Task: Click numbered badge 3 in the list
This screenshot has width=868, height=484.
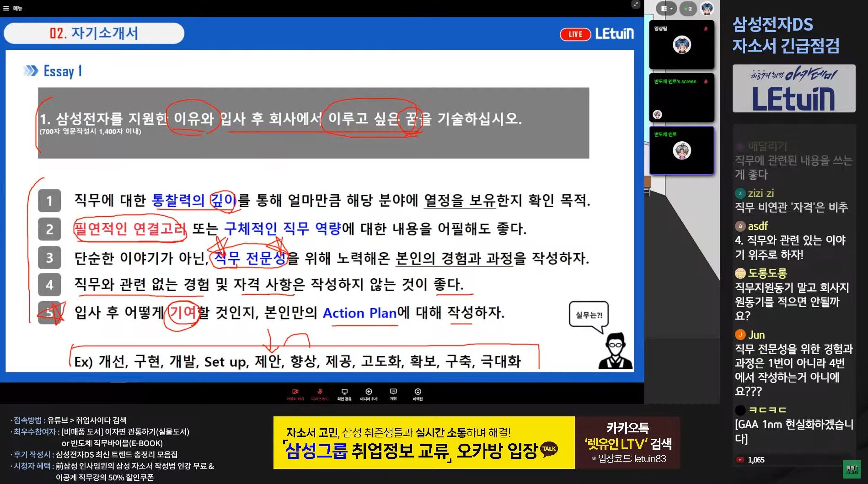Action: click(49, 257)
